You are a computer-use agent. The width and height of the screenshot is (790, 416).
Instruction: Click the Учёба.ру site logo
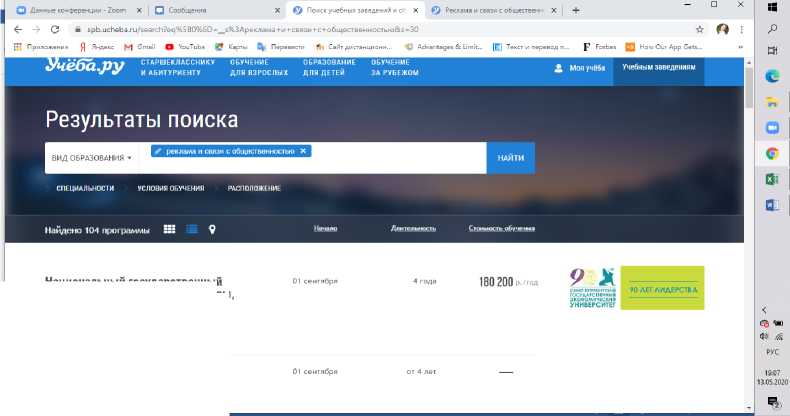85,66
